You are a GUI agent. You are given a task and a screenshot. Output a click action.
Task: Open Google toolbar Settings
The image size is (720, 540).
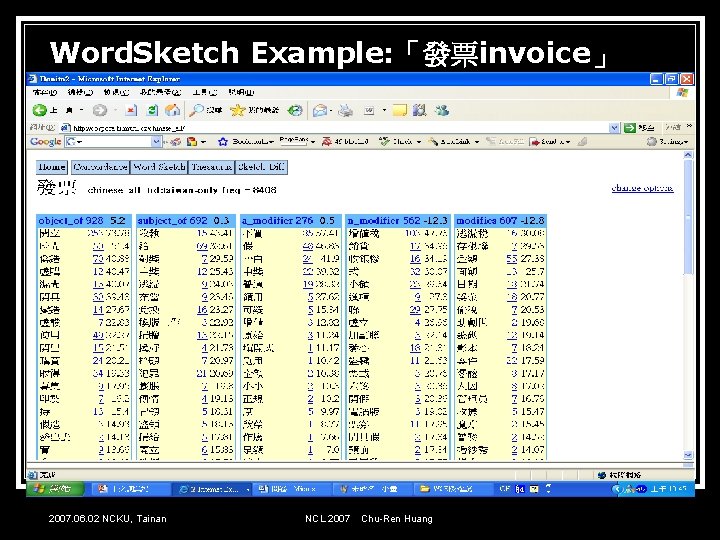click(x=667, y=141)
